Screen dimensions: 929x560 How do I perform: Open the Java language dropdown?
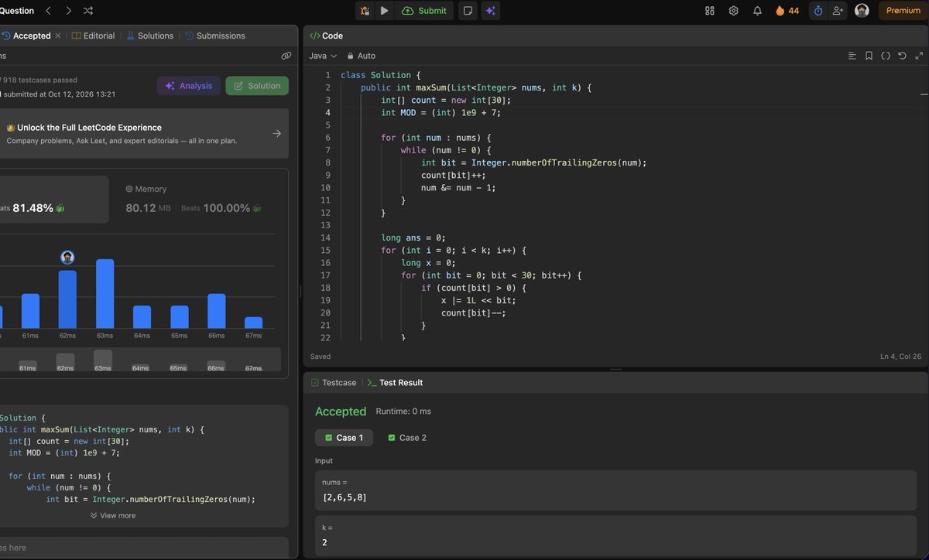pyautogui.click(x=323, y=56)
